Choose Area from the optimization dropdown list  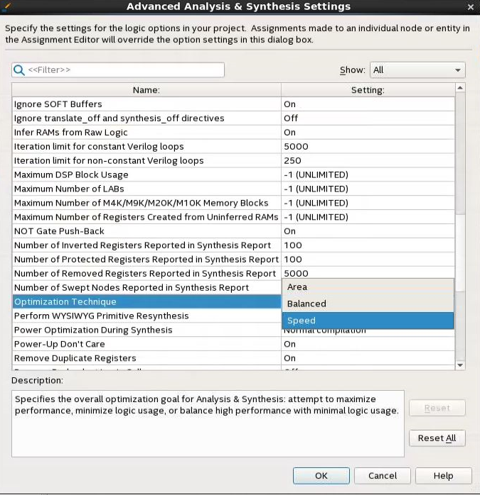pyautogui.click(x=368, y=287)
